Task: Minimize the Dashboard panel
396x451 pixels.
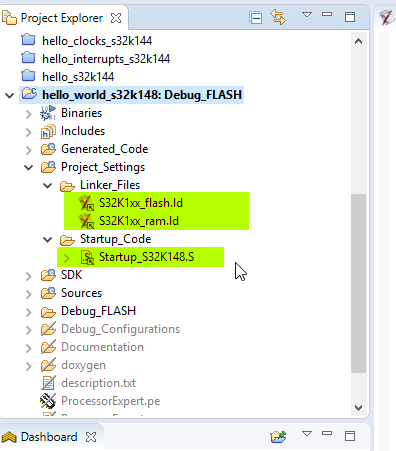Action: [327, 433]
